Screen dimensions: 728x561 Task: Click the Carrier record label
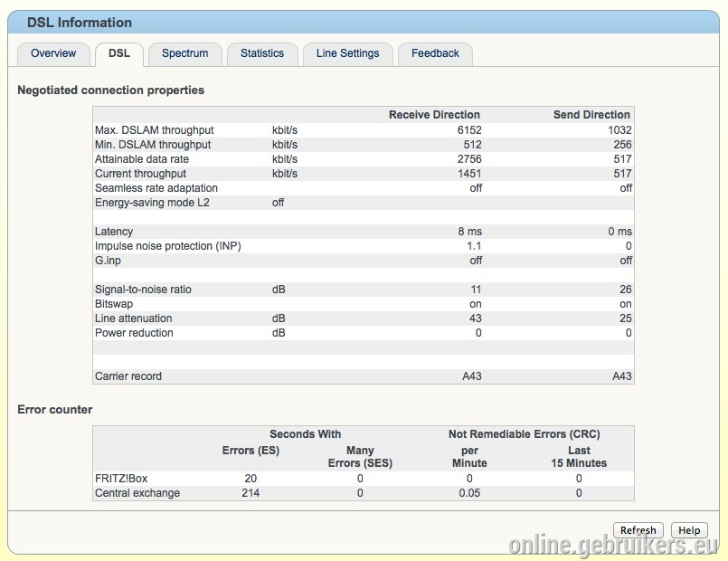point(128,376)
